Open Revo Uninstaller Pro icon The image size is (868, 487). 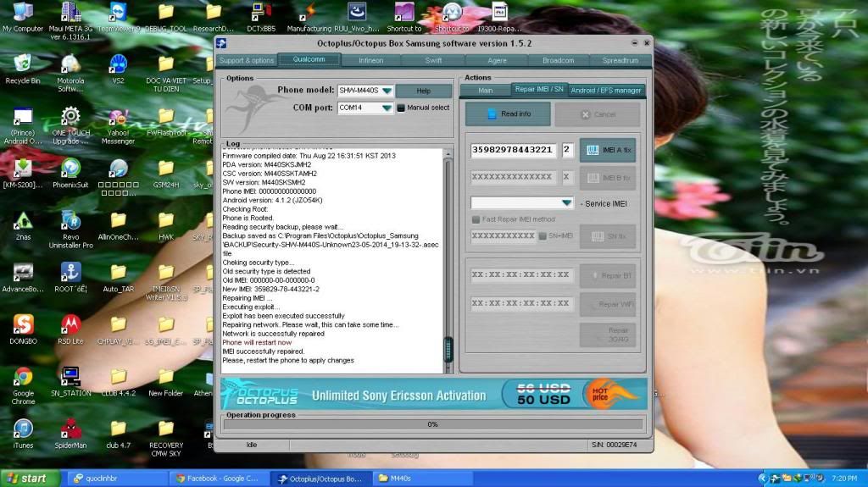[x=70, y=230]
